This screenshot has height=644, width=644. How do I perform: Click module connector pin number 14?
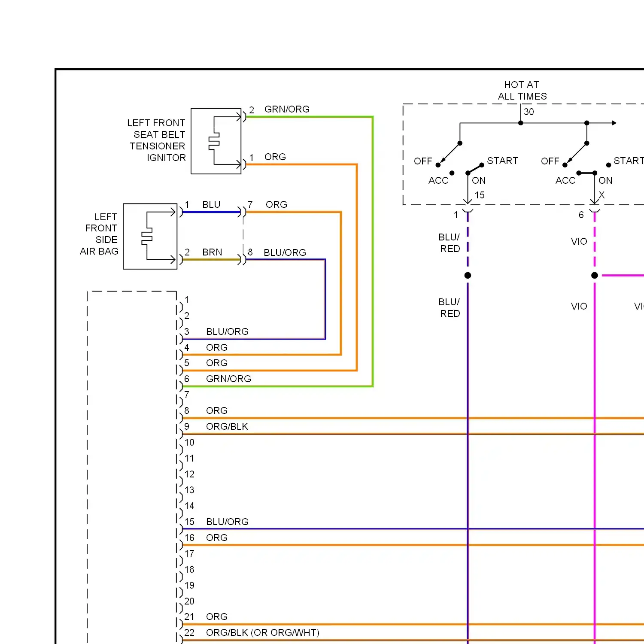pos(189,506)
